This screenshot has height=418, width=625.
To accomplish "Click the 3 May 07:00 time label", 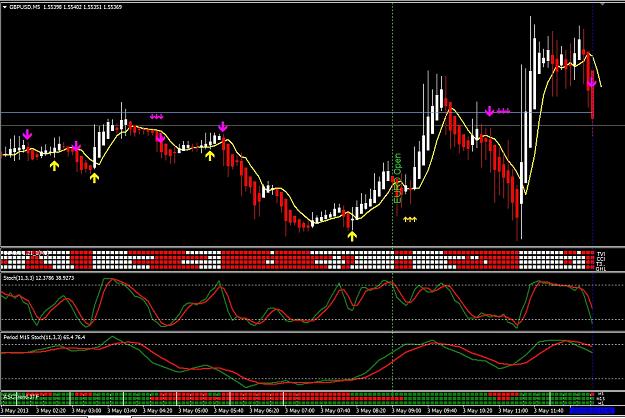I will pos(299,410).
